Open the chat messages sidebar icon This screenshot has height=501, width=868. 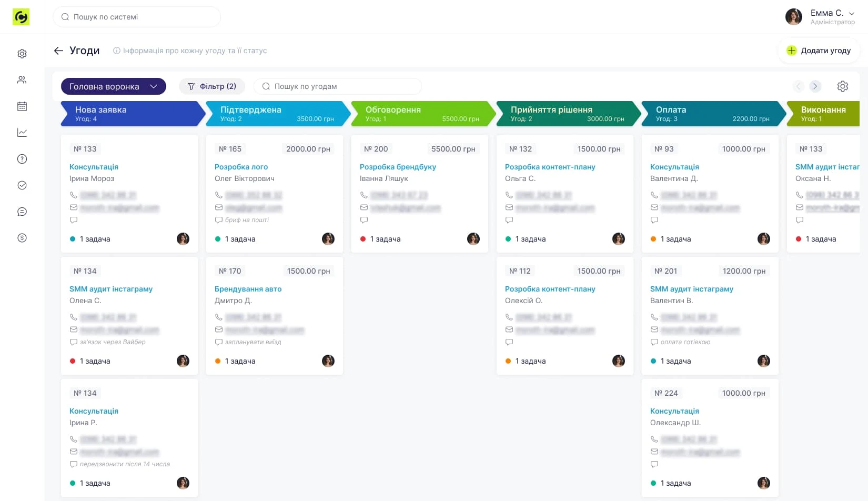(22, 212)
